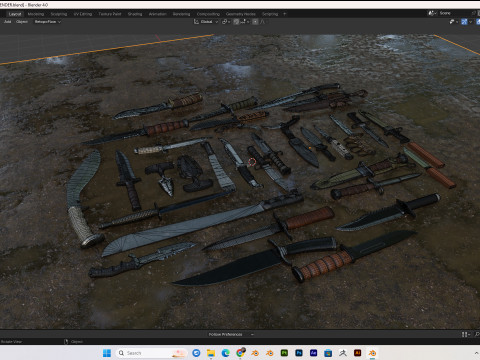The width and height of the screenshot is (480, 360).
Task: Open the Modeling workspace tab
Action: pos(36,14)
